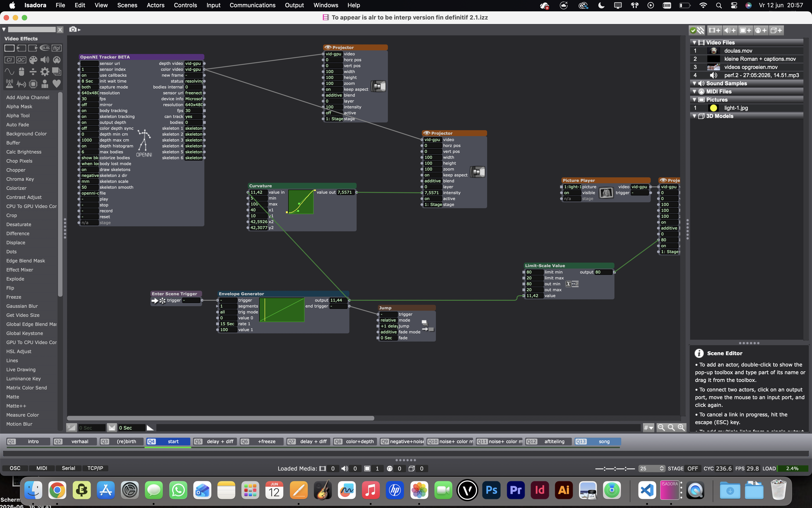Open the chip sensor actor category
This screenshot has height=508, width=812.
33,84
